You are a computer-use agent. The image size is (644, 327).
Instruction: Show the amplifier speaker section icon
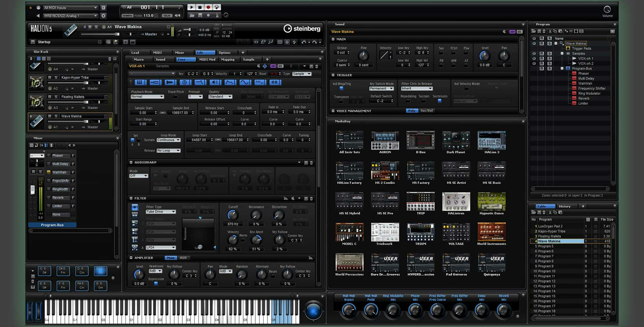[x=215, y=82]
